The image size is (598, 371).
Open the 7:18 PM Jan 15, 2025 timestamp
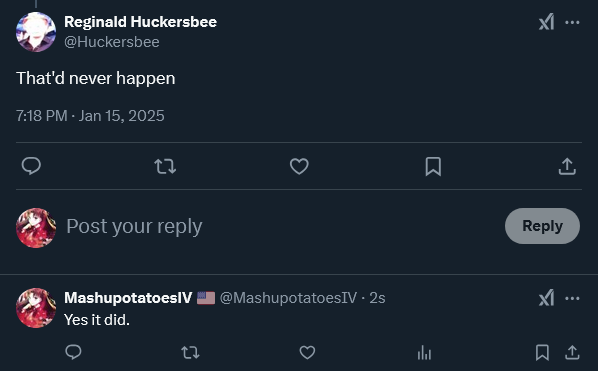coord(90,116)
